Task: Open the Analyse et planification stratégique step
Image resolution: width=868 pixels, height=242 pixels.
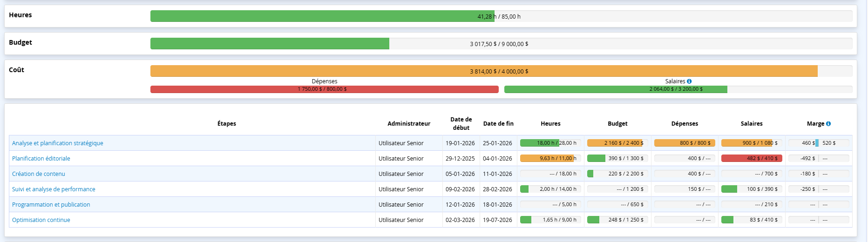Action: 58,143
